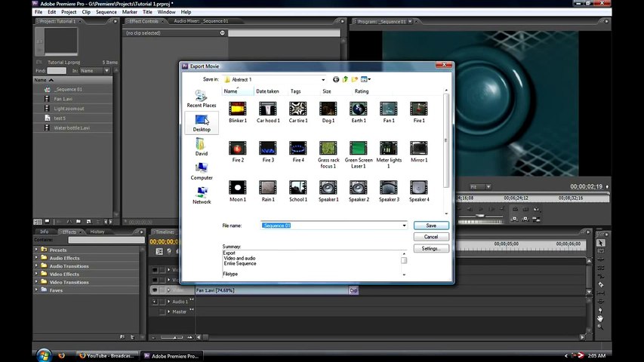Switch to the History tab

(97, 232)
